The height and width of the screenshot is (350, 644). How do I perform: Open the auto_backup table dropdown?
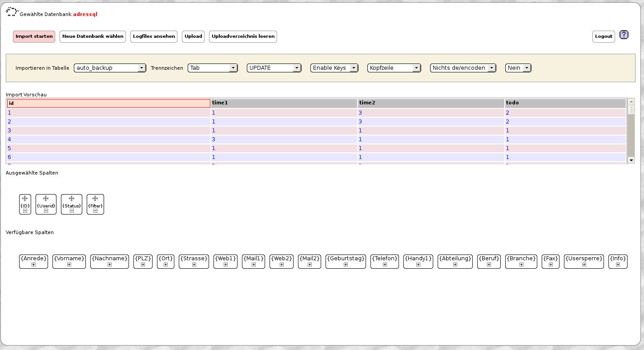pyautogui.click(x=110, y=68)
